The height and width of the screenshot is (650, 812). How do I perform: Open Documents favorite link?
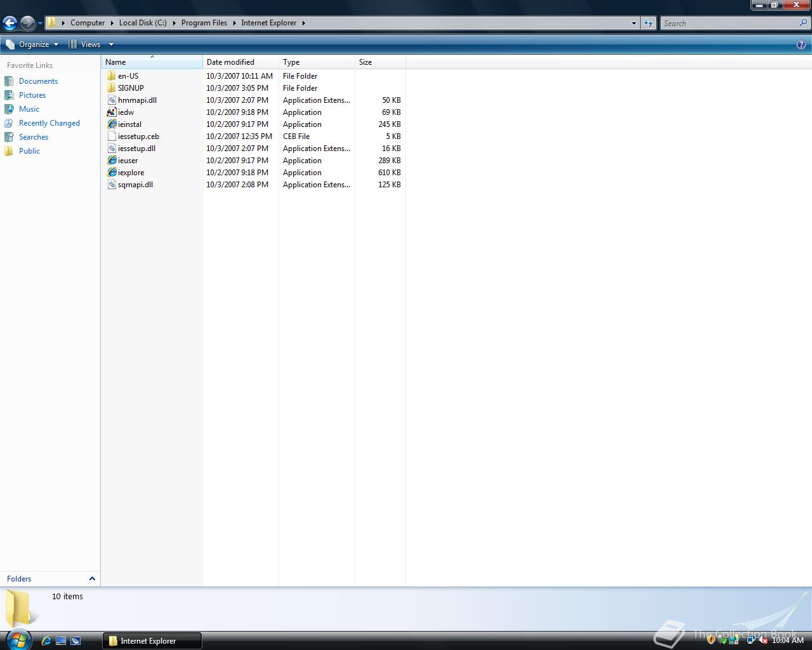[x=38, y=81]
